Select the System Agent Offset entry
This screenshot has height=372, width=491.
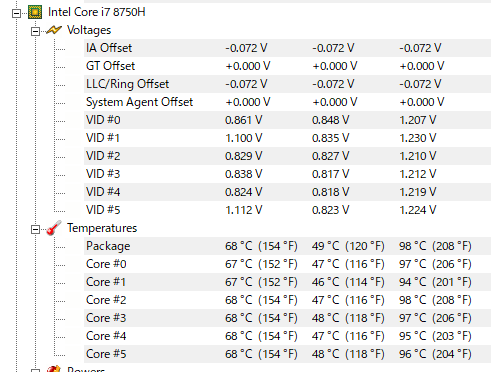[287, 102]
